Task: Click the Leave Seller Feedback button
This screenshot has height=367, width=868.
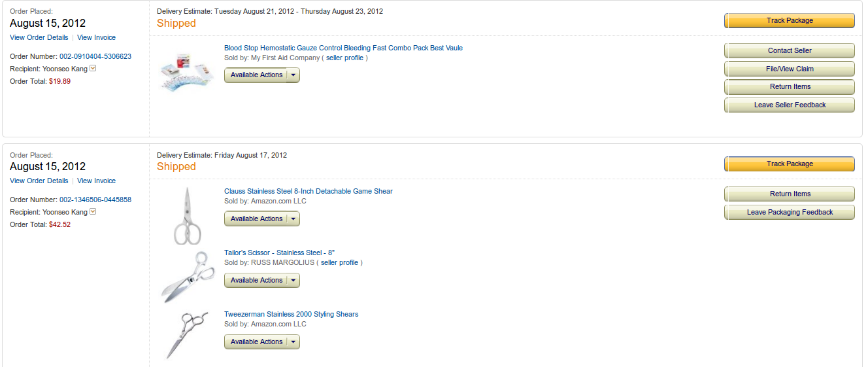Action: pyautogui.click(x=790, y=105)
